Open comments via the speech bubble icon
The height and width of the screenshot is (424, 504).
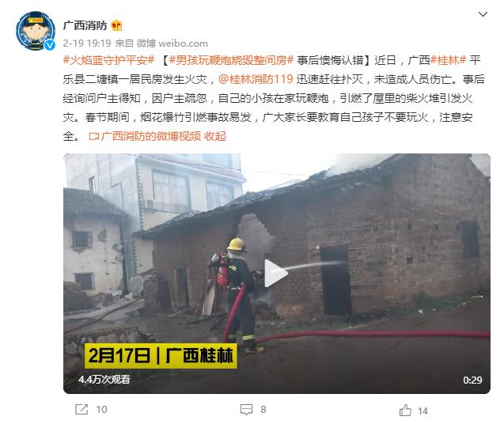[x=247, y=409]
